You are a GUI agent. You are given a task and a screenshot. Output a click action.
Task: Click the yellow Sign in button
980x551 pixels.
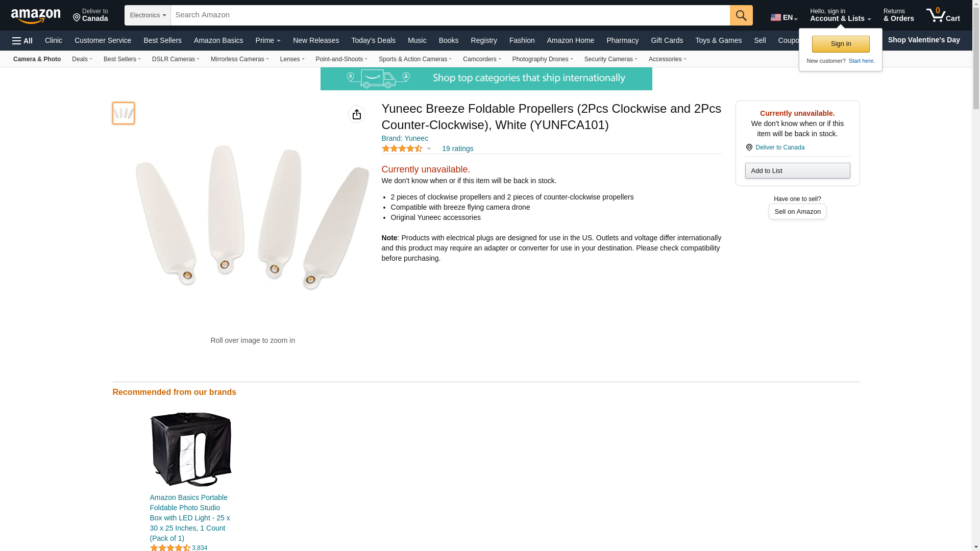pos(841,44)
